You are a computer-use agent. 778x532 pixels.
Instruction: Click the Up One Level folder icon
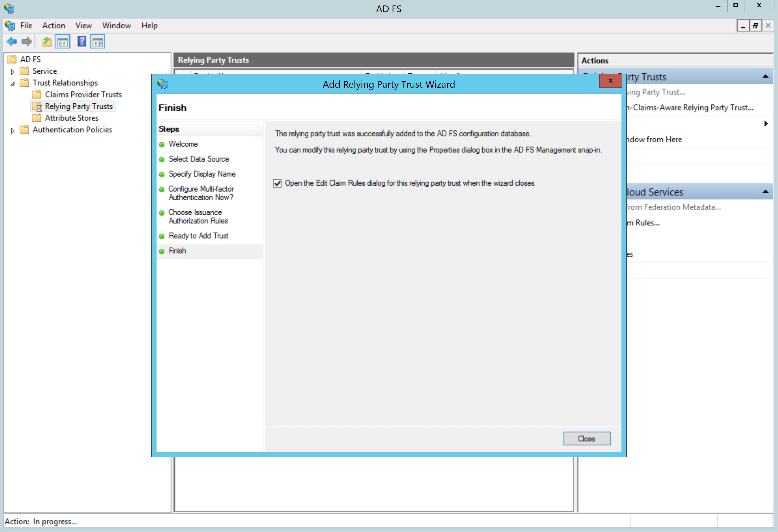[x=47, y=42]
